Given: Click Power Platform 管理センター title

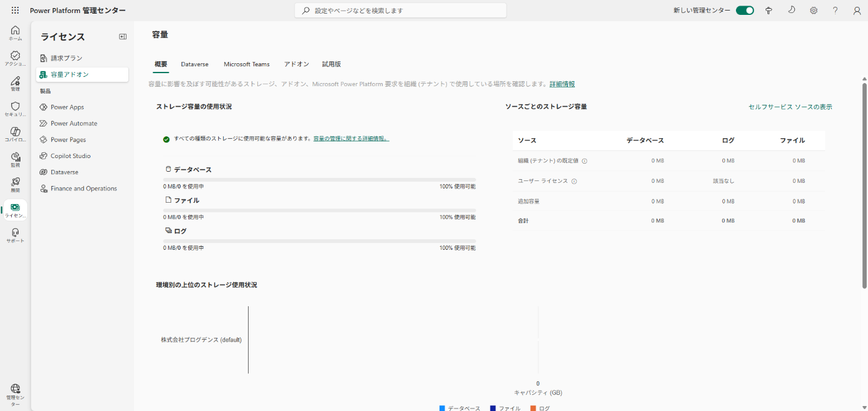Looking at the screenshot, I should point(77,11).
